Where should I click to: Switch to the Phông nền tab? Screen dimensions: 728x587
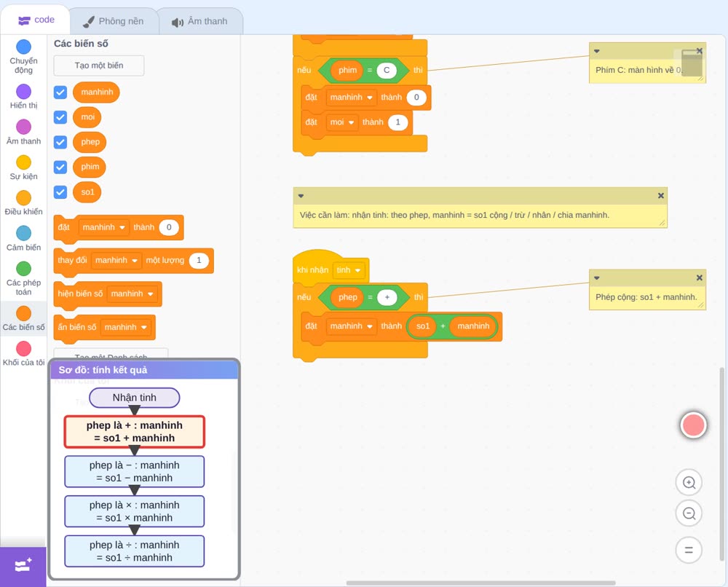(x=114, y=21)
